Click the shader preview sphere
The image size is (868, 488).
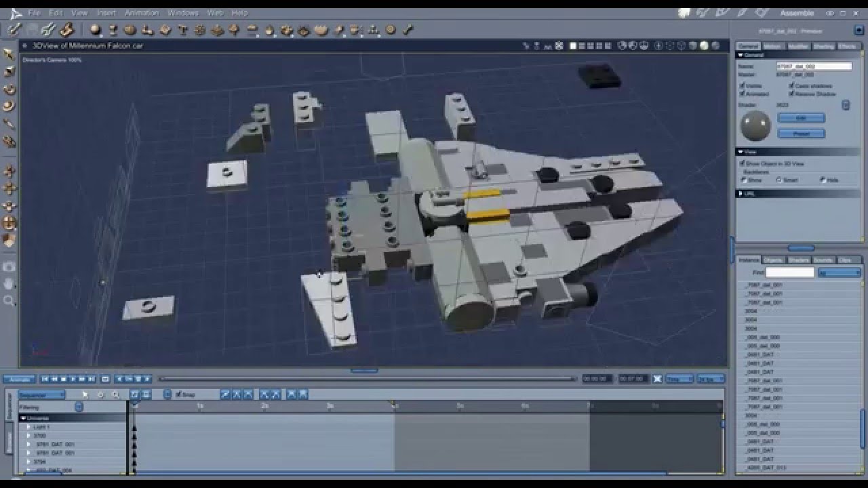coord(755,125)
